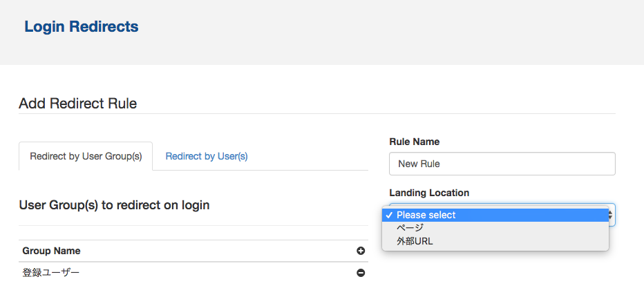Screen dimensions: 644x297
Task: Click the up-down arrows on Landing Location select
Action: coord(611,215)
